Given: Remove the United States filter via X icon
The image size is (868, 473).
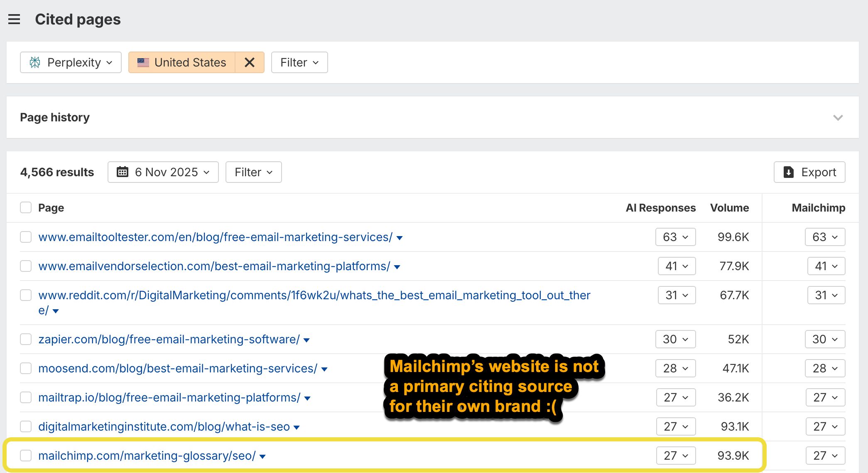Looking at the screenshot, I should pos(250,62).
